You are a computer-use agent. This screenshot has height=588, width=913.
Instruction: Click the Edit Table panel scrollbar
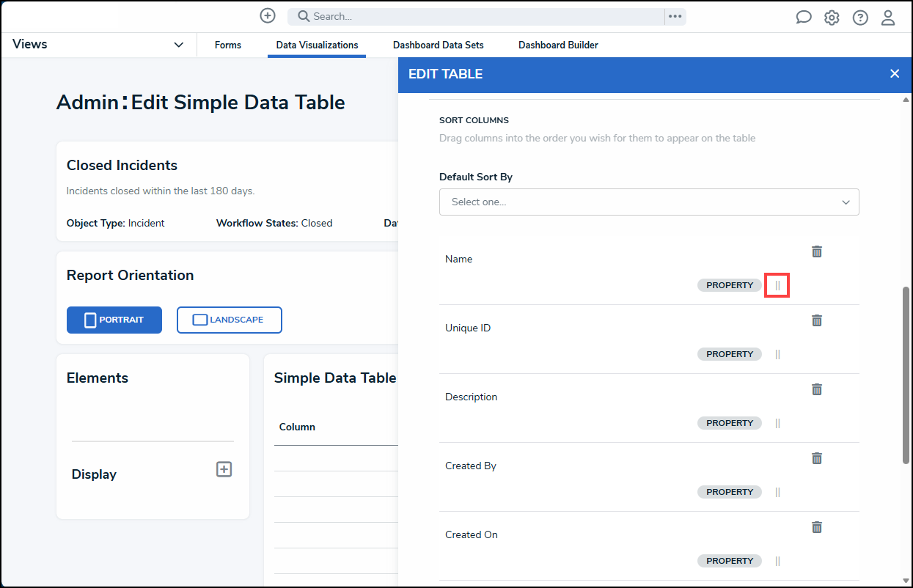coord(906,374)
